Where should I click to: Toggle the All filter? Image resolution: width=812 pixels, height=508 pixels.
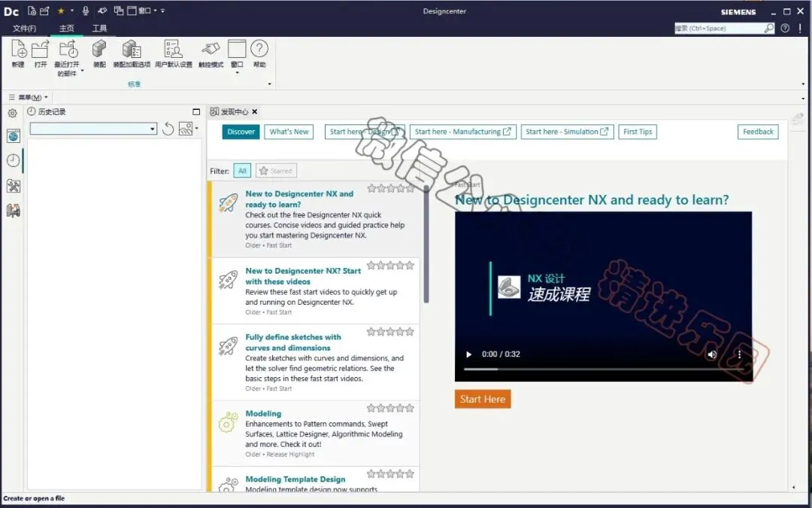click(x=242, y=171)
